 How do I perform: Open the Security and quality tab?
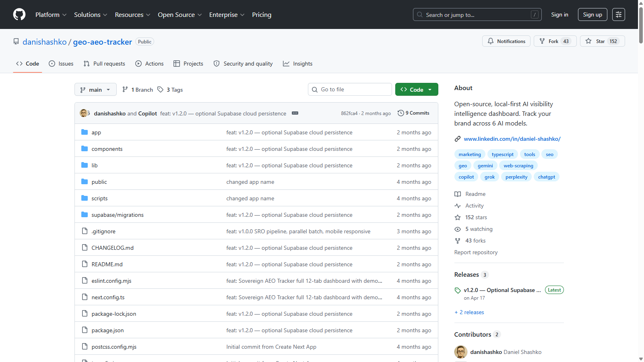[x=243, y=64]
